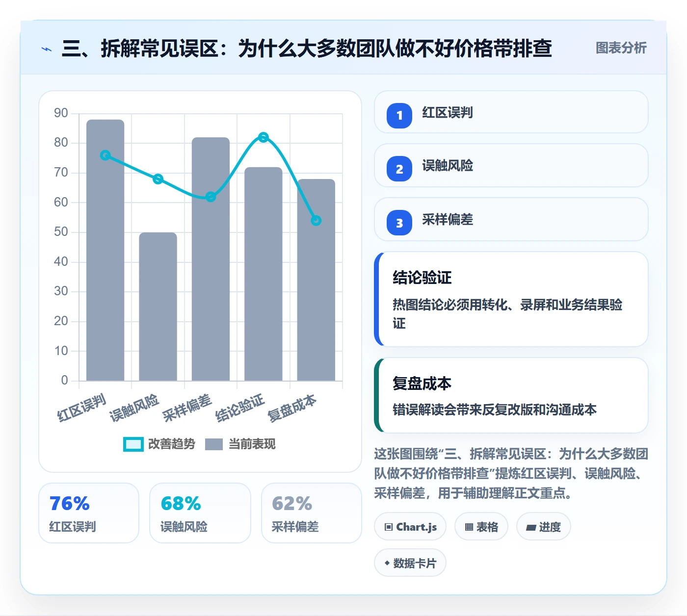687x616 pixels.
Task: Click the y-axis value 90
Action: click(x=61, y=113)
